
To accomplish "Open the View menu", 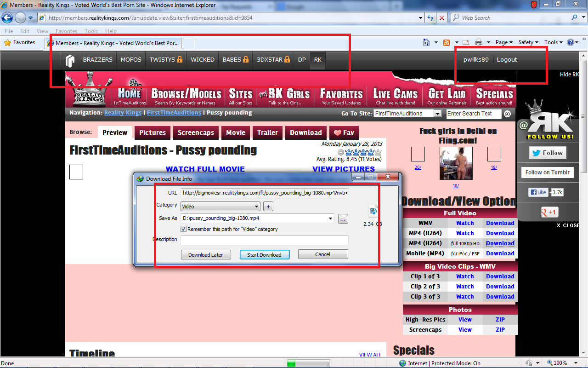I will pos(42,31).
